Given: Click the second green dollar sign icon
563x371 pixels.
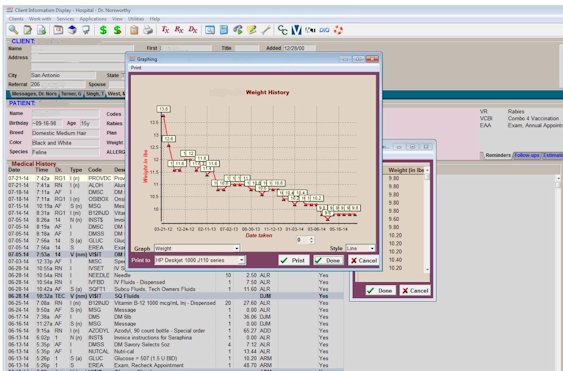Looking at the screenshot, I should point(117,30).
